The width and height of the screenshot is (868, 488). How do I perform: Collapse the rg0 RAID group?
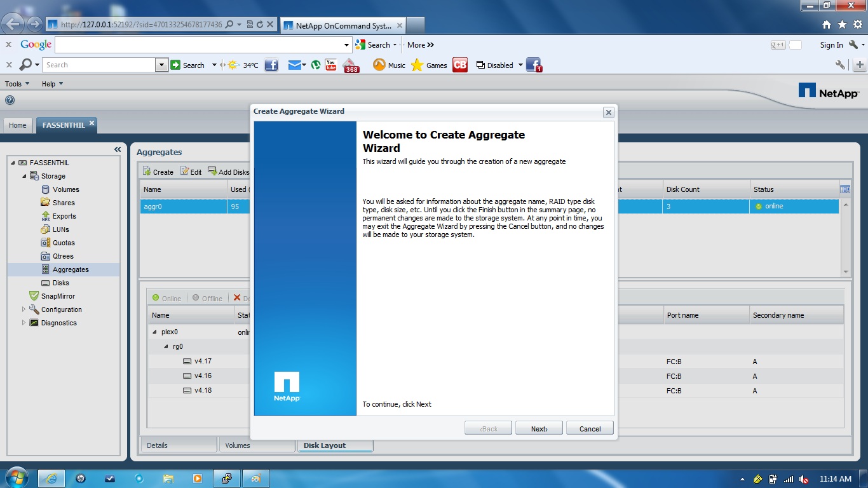tap(166, 346)
